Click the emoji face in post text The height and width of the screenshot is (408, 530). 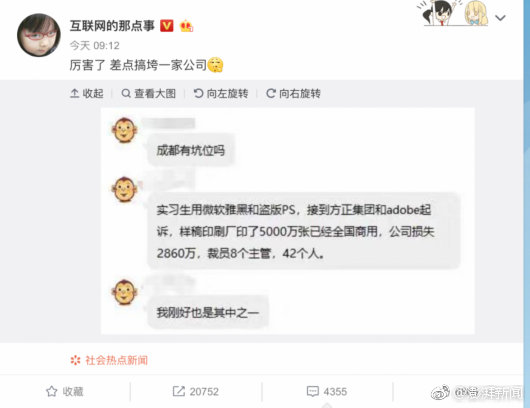tap(215, 65)
